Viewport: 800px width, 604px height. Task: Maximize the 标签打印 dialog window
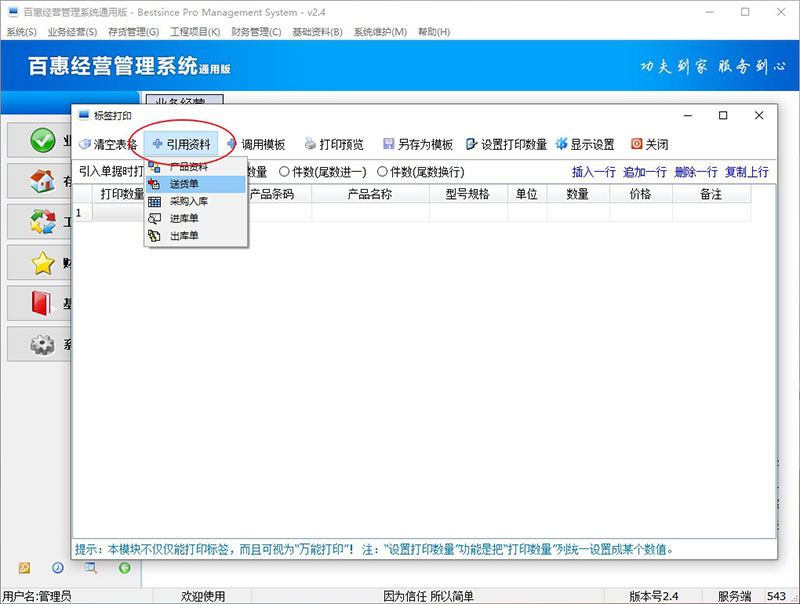click(723, 116)
